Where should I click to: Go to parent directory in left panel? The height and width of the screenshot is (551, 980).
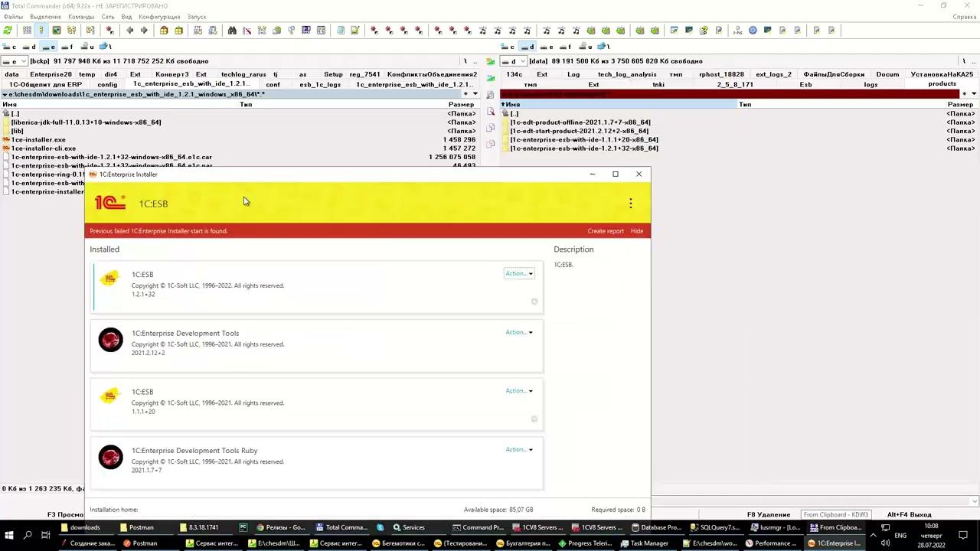click(15, 114)
